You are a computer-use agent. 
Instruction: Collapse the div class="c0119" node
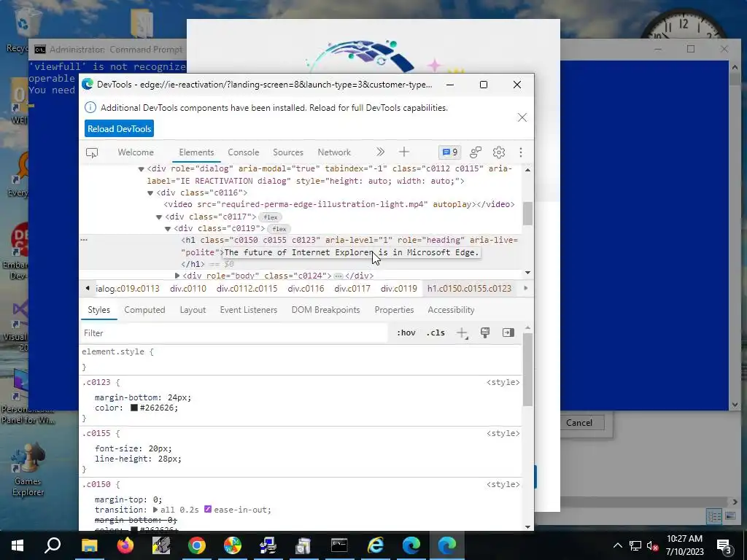pos(168,229)
